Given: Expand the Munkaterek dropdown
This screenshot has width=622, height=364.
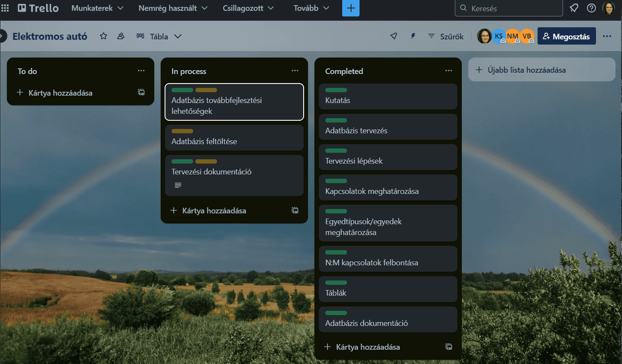Looking at the screenshot, I should point(97,8).
